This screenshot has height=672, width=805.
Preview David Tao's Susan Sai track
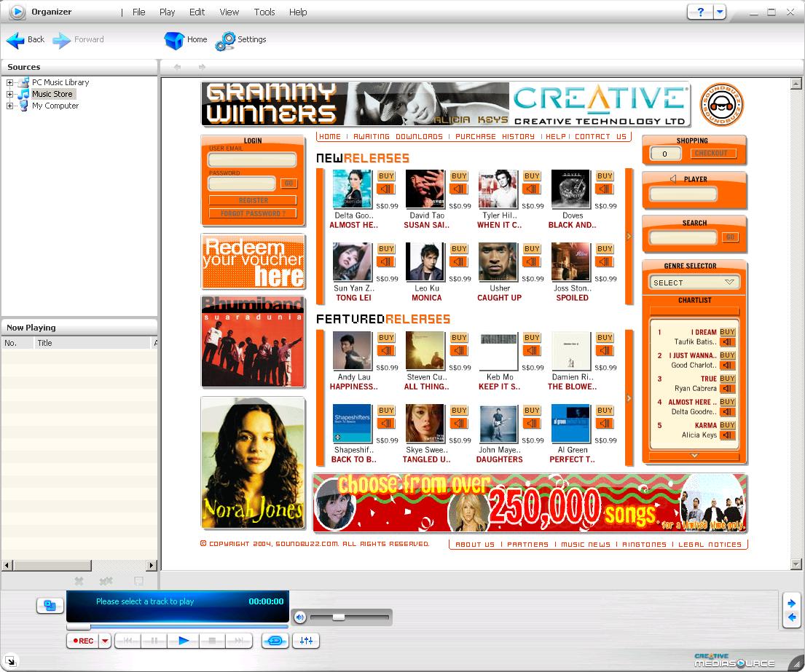[458, 189]
